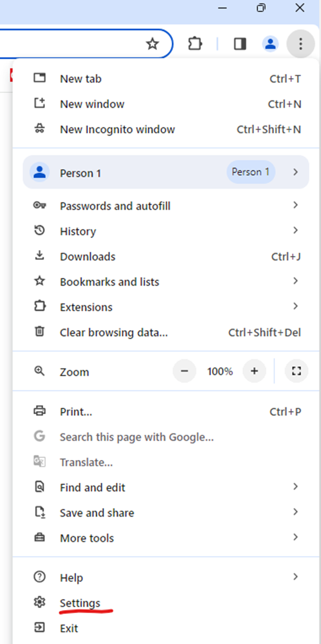Click the Extensions puzzle icon in the toolbar
The image size is (321, 644).
click(x=195, y=44)
